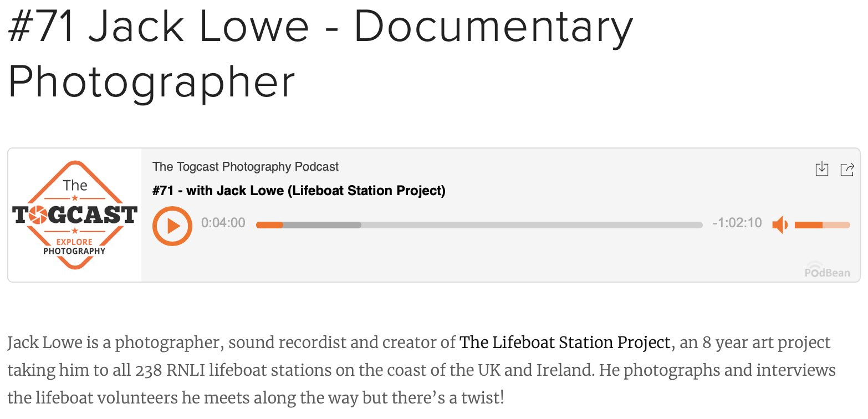Click the TOGCAST wordmark in the logo
Viewport: 868px width, 419px height.
tap(75, 214)
